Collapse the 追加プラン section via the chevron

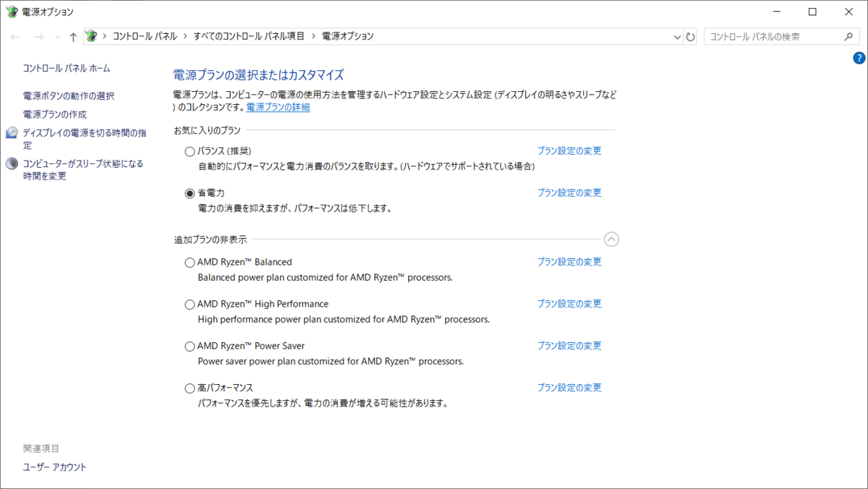(x=611, y=239)
